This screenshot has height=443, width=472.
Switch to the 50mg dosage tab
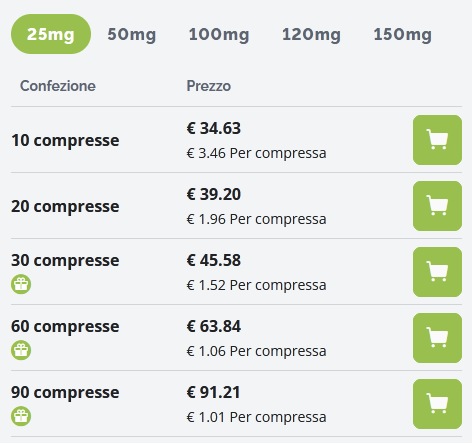point(132,34)
